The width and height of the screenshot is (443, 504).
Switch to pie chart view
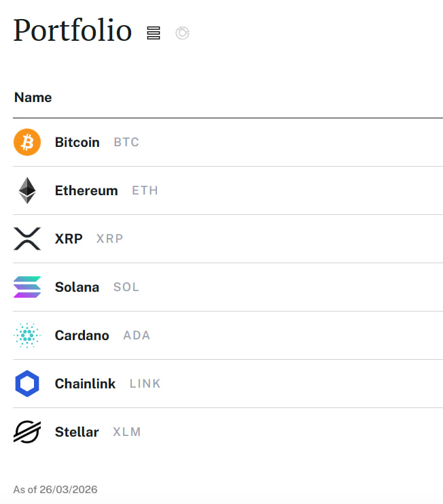pos(182,33)
